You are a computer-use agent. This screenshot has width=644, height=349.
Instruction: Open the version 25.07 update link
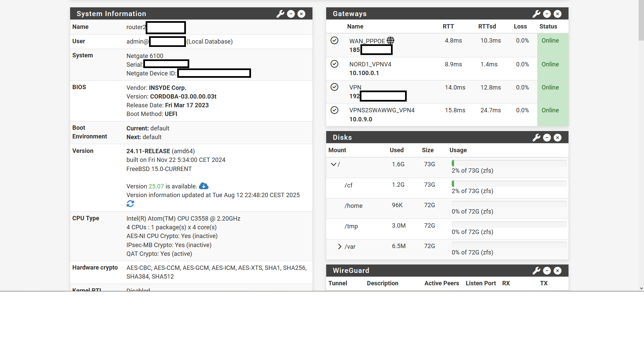coord(156,186)
